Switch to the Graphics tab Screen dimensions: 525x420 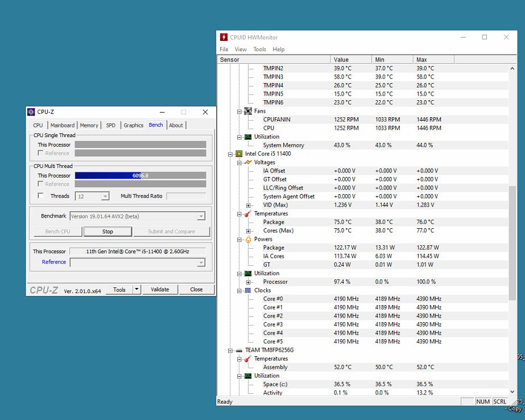134,125
